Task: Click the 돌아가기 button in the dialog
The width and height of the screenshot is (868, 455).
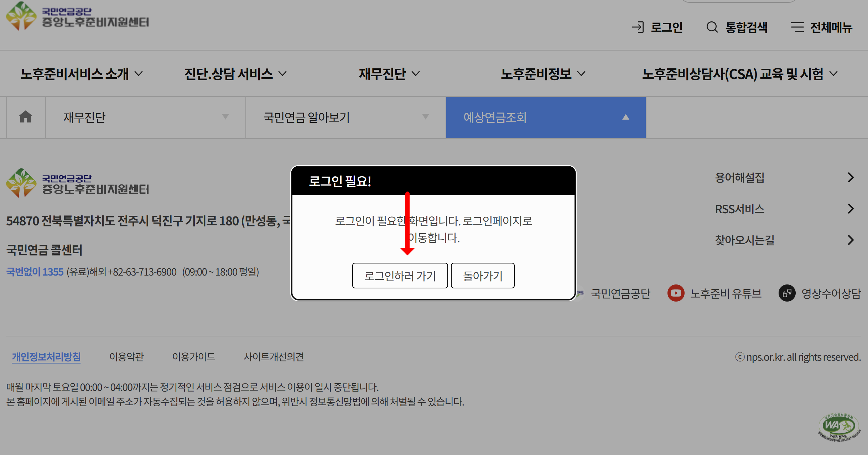Action: click(x=482, y=275)
